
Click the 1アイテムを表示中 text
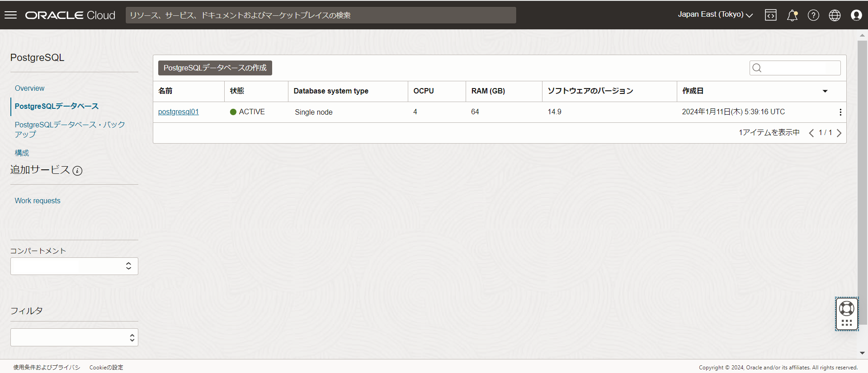769,132
